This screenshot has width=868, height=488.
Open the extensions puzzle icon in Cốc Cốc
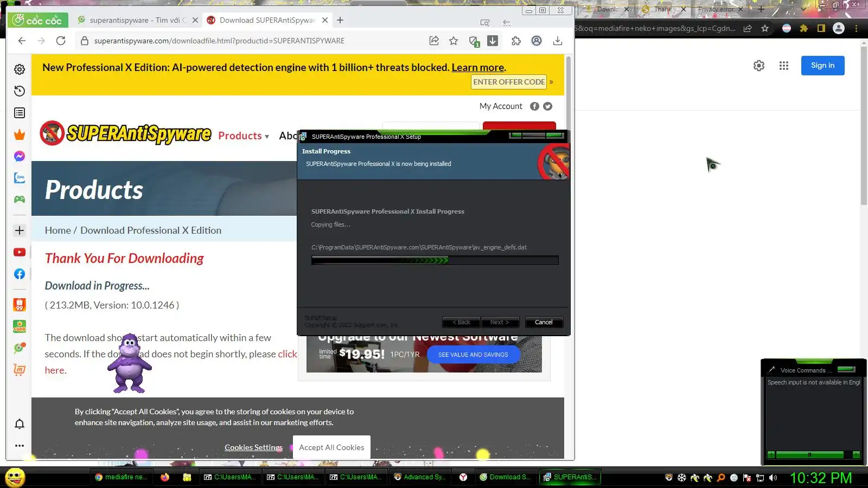(516, 41)
